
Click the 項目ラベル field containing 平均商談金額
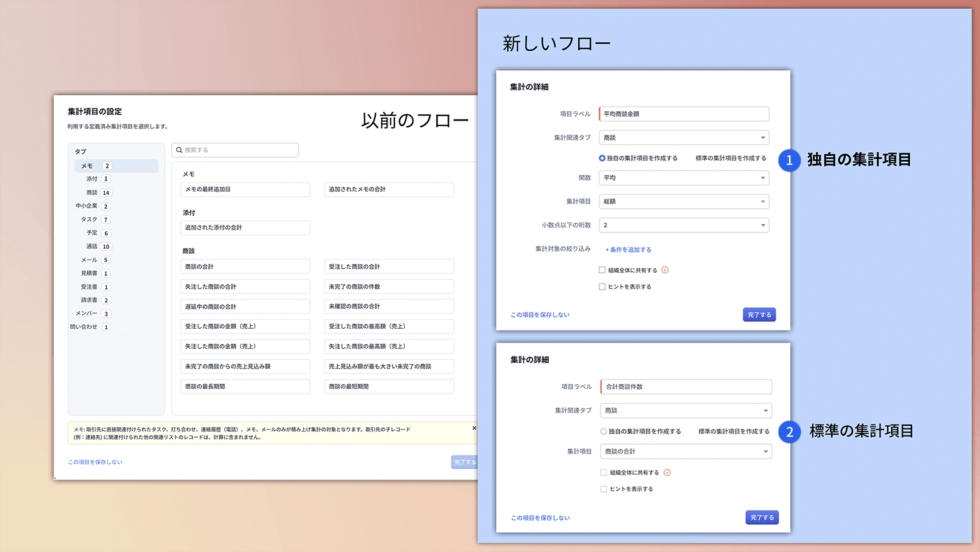[x=684, y=114]
